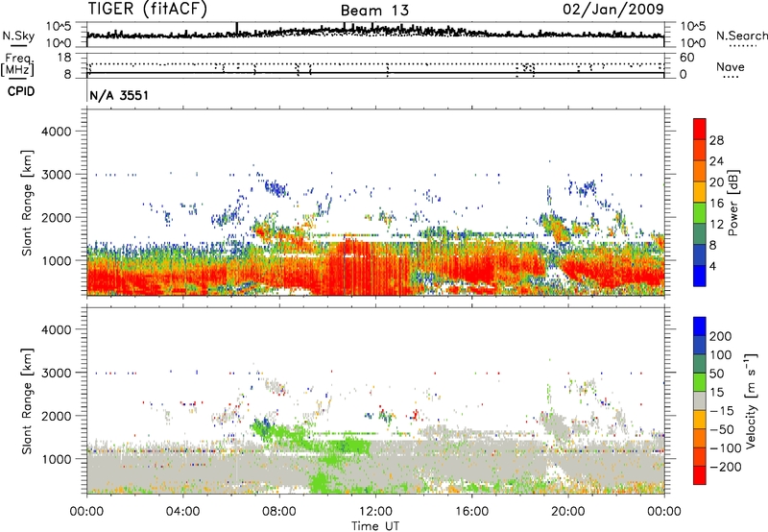768x532 pixels.
Task: Select the 04:00 time tick label
Action: click(183, 512)
